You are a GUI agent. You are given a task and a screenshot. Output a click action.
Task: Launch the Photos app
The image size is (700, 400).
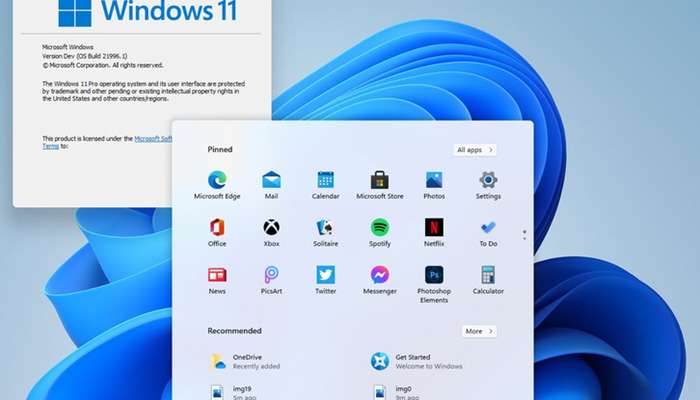click(434, 185)
